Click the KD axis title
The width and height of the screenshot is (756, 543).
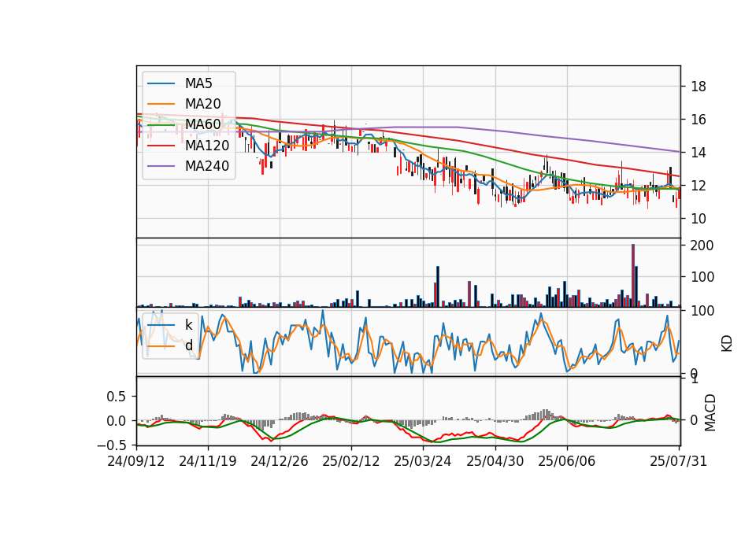727,344
